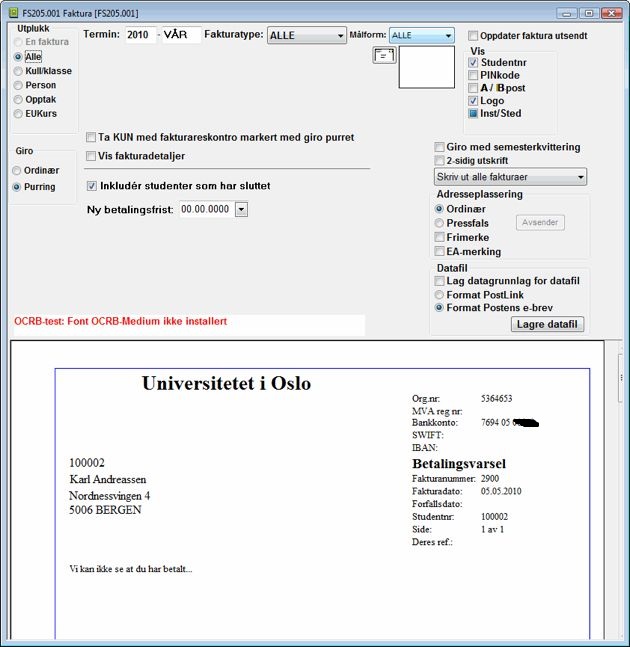Close the Faktura window

click(x=611, y=13)
